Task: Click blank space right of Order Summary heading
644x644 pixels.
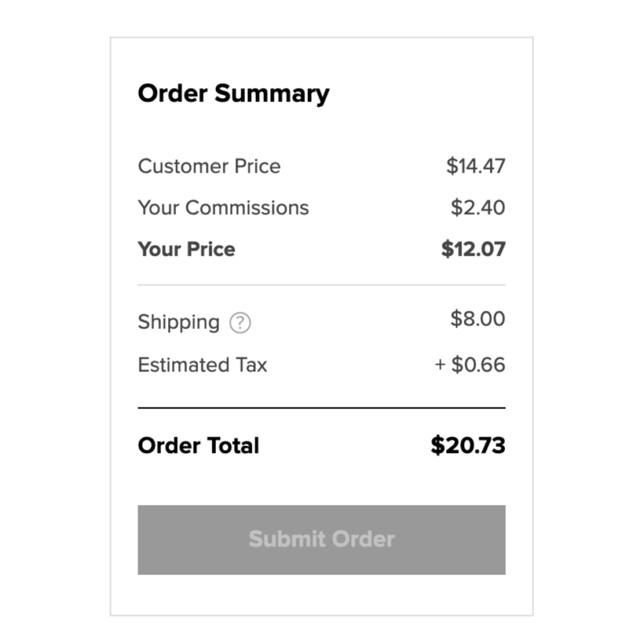Action: click(428, 94)
